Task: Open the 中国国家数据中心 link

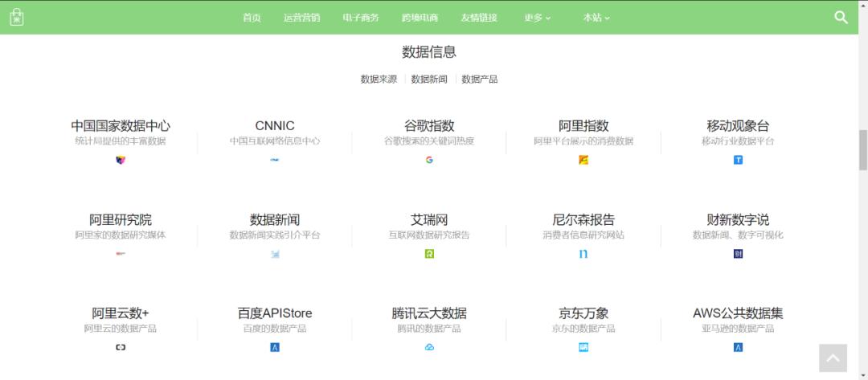Action: tap(121, 125)
